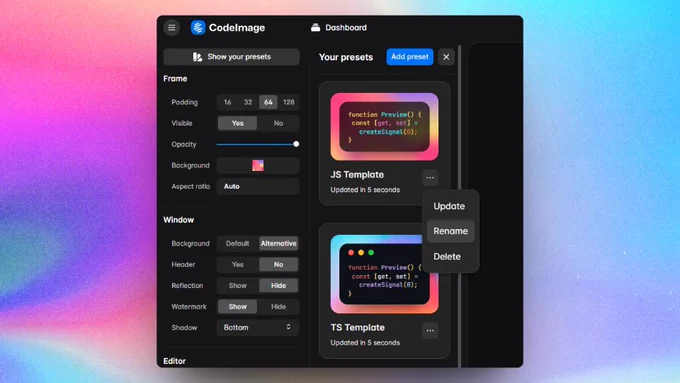Click the Editor section heading
This screenshot has height=383, width=680.
point(174,361)
